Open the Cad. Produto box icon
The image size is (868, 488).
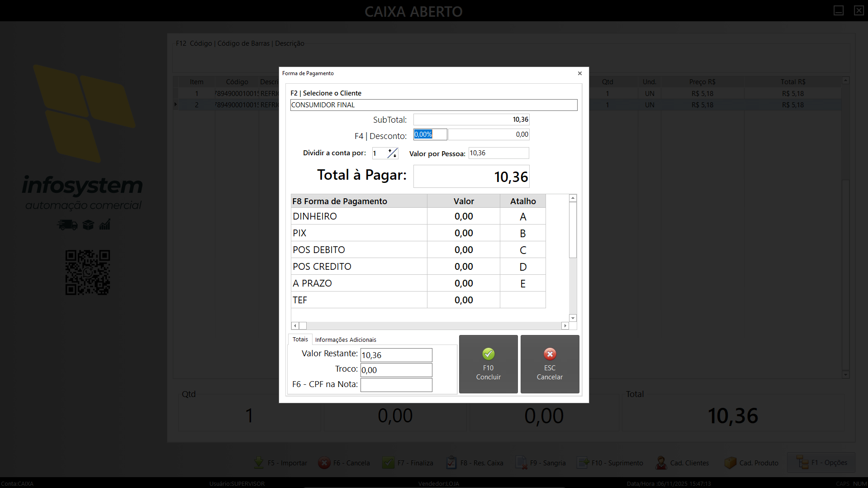click(730, 463)
